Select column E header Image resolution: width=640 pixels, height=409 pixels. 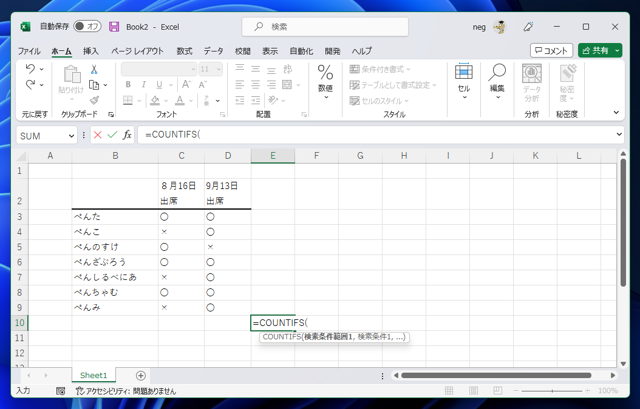273,156
